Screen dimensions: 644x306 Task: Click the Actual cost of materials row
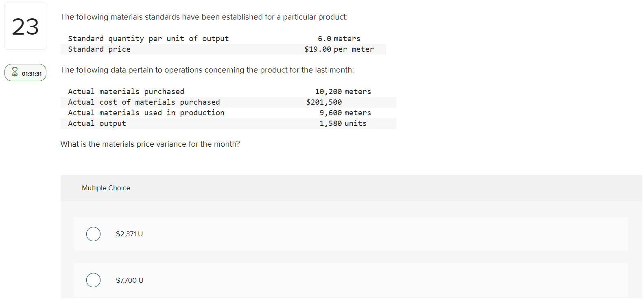tap(228, 102)
